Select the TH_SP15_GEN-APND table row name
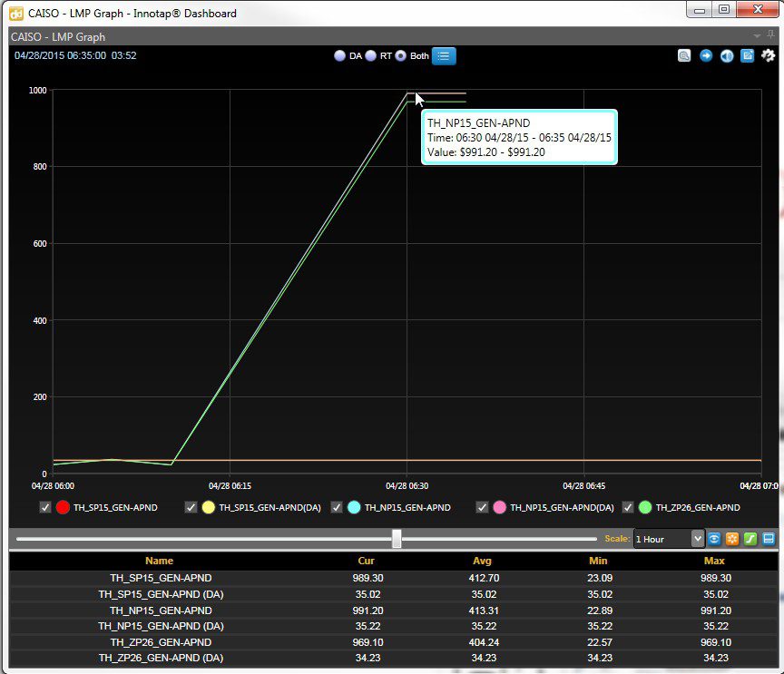Screen dimensions: 784x674 pos(161,578)
